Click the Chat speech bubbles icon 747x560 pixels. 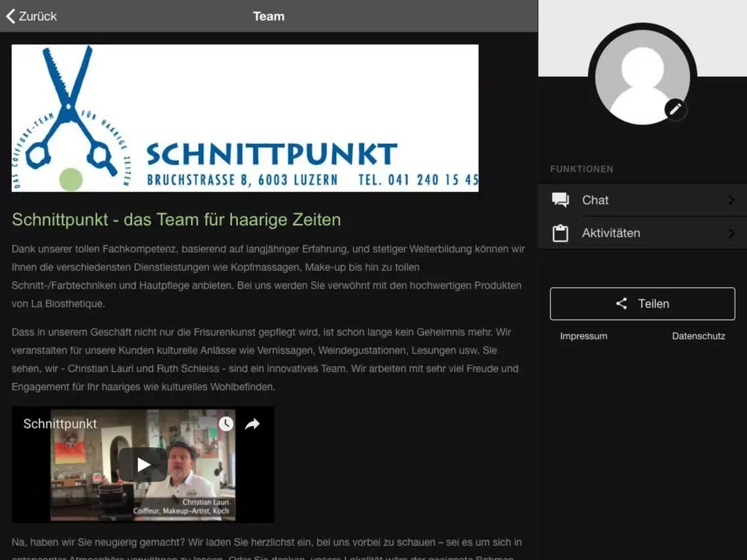(x=560, y=200)
